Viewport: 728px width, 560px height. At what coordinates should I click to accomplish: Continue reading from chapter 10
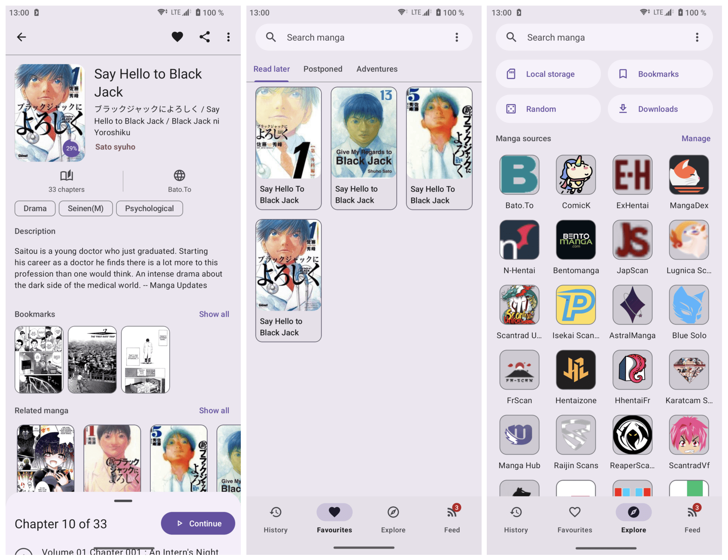coord(198,524)
